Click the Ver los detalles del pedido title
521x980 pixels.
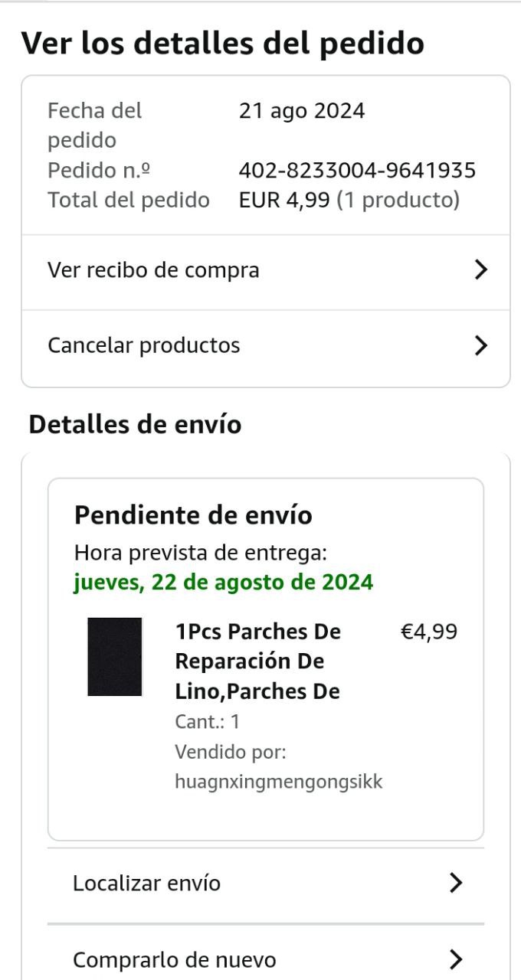click(222, 43)
